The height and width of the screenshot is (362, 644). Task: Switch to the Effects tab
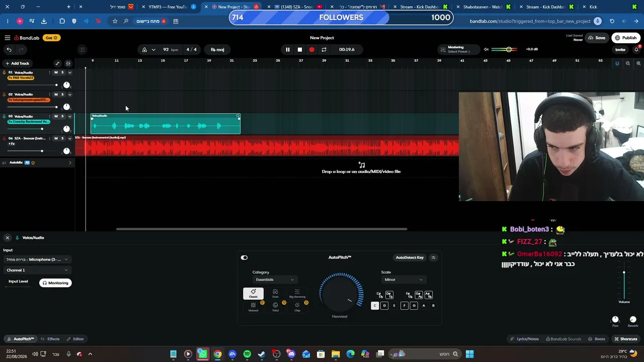50,339
